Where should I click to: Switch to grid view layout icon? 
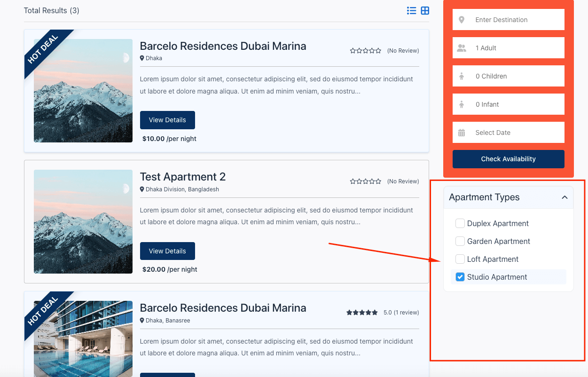[x=425, y=10]
